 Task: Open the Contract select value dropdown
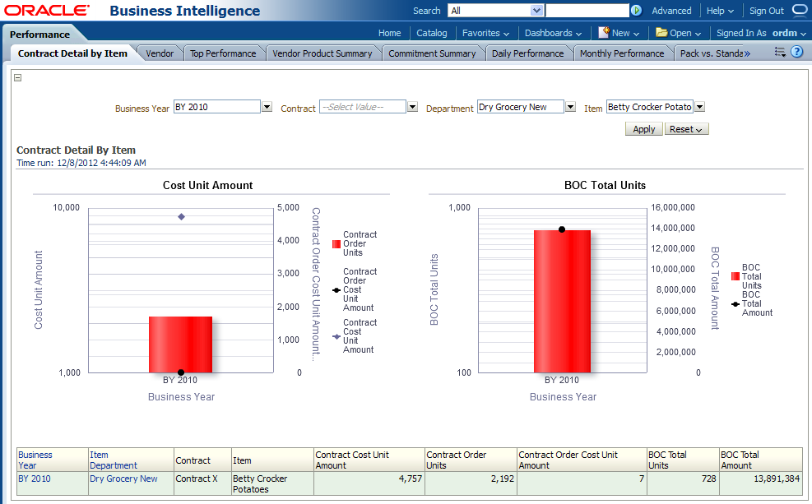(x=412, y=107)
